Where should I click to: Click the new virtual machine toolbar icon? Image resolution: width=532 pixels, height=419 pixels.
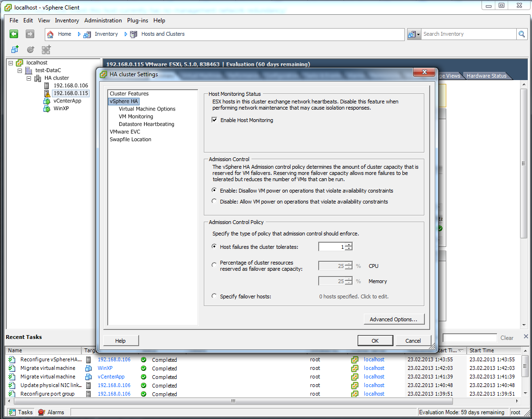(x=15, y=50)
